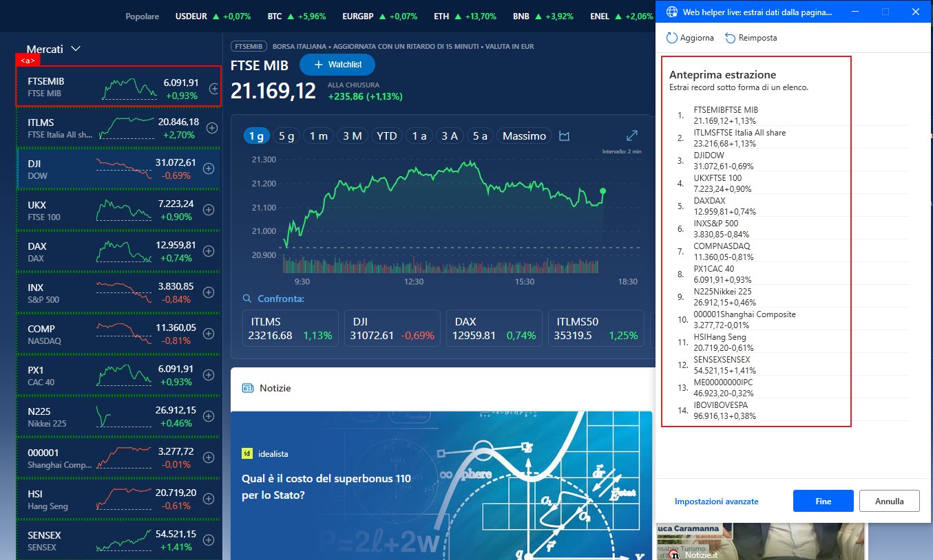
Task: Open the superbonus 110 news headline
Action: click(x=326, y=486)
